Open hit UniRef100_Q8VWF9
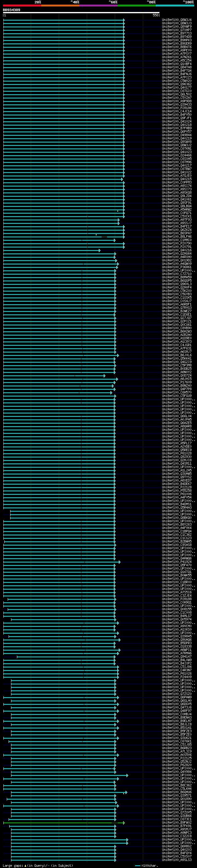Viewport: 197px width, 868px height. (177, 27)
